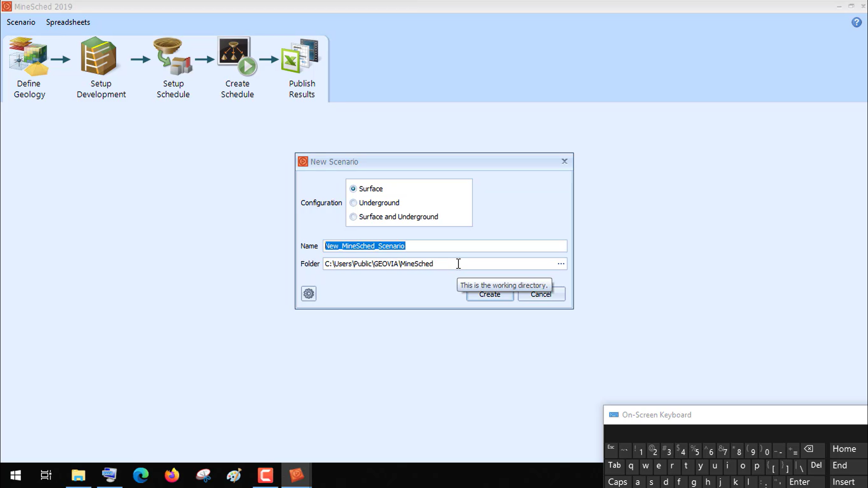868x488 pixels.
Task: Click the gear settings icon in dialog
Action: (309, 294)
